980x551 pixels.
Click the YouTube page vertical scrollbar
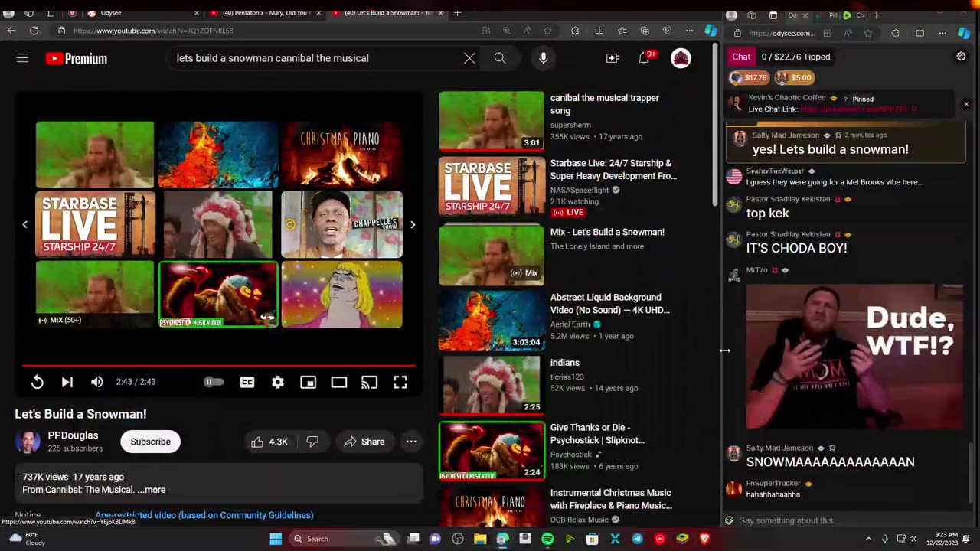coord(716,126)
